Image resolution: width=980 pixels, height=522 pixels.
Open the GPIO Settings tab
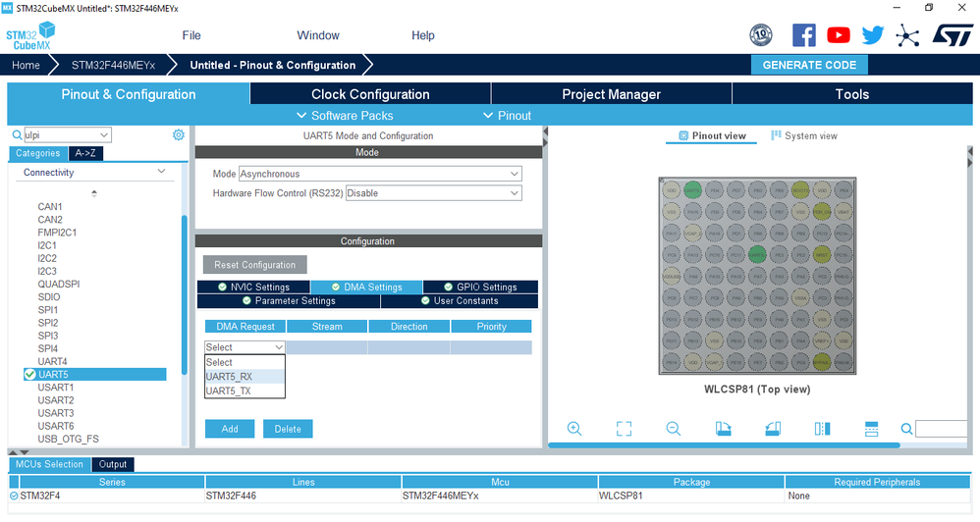480,287
